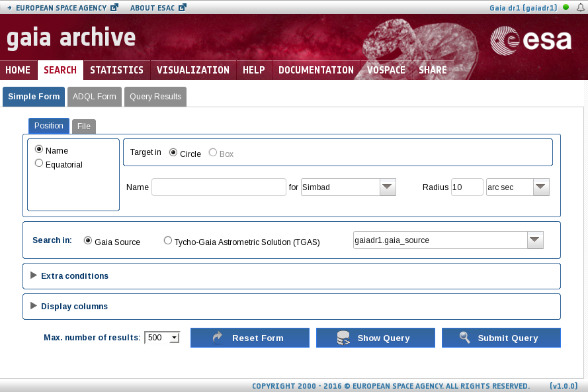This screenshot has width=588, height=392.
Task: Select the Equatorial radio button
Action: click(38, 163)
